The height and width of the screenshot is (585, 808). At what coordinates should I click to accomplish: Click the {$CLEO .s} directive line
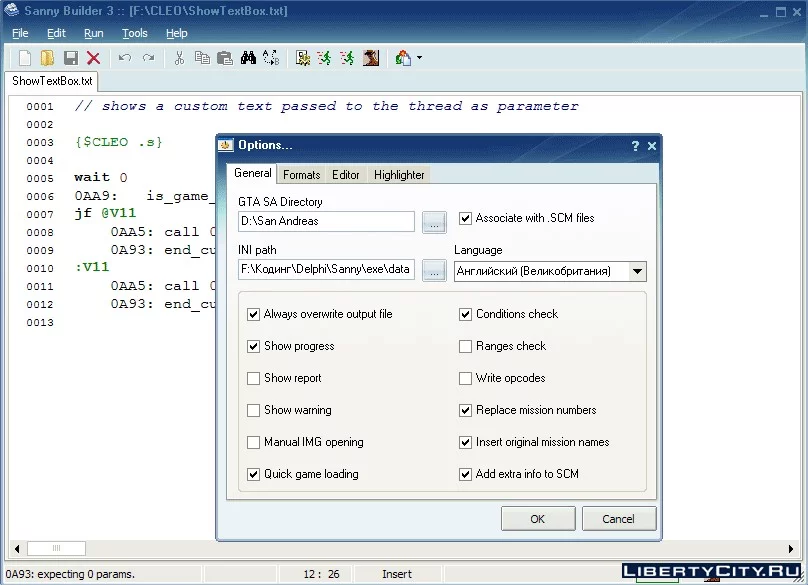119,142
